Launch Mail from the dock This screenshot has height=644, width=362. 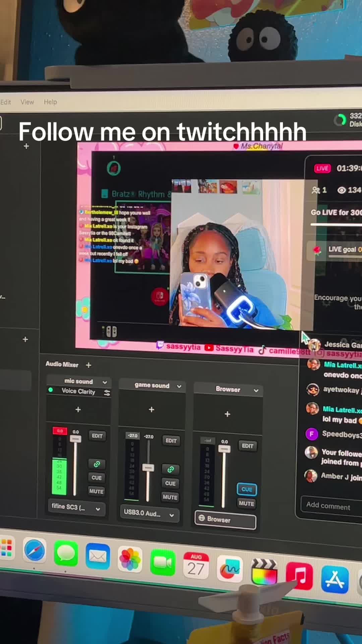[x=98, y=556]
